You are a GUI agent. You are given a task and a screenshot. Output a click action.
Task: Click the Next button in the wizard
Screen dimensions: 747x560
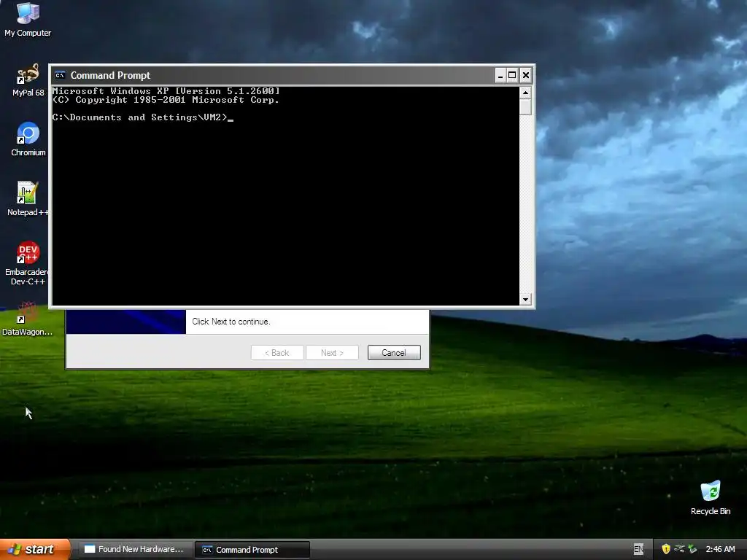point(332,353)
